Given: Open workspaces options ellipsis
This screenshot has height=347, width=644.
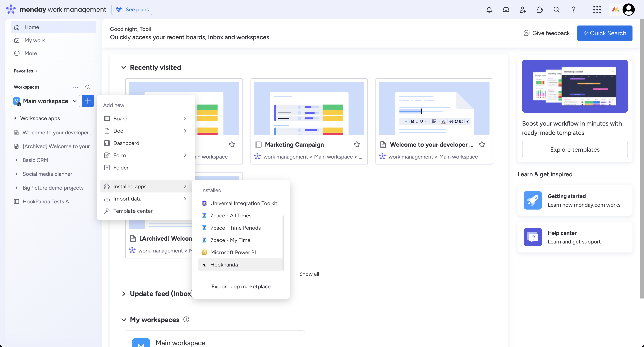Looking at the screenshot, I should [76, 87].
